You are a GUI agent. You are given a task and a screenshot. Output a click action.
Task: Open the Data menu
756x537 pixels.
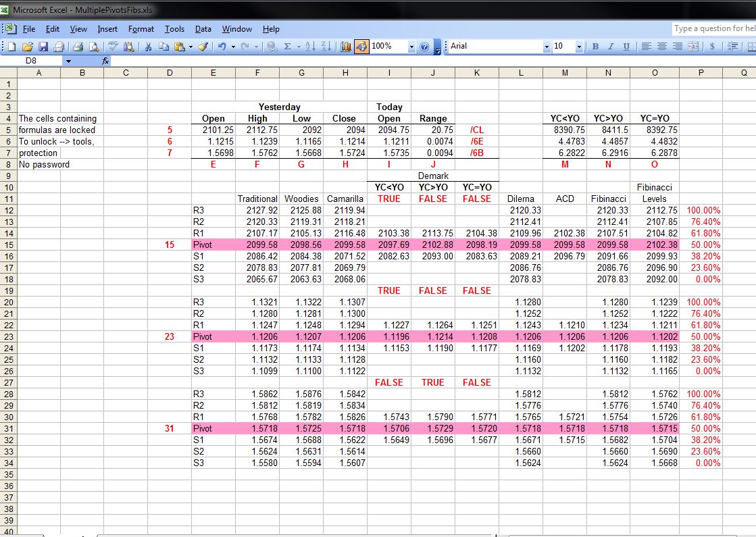(x=203, y=29)
